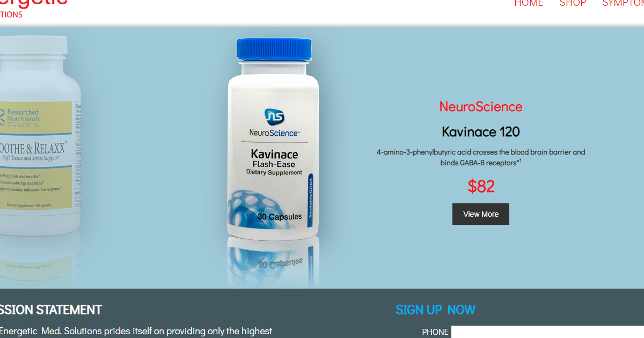Click the Energetic Med. Solutions mission paragraph
644x338 pixels.
(x=136, y=331)
